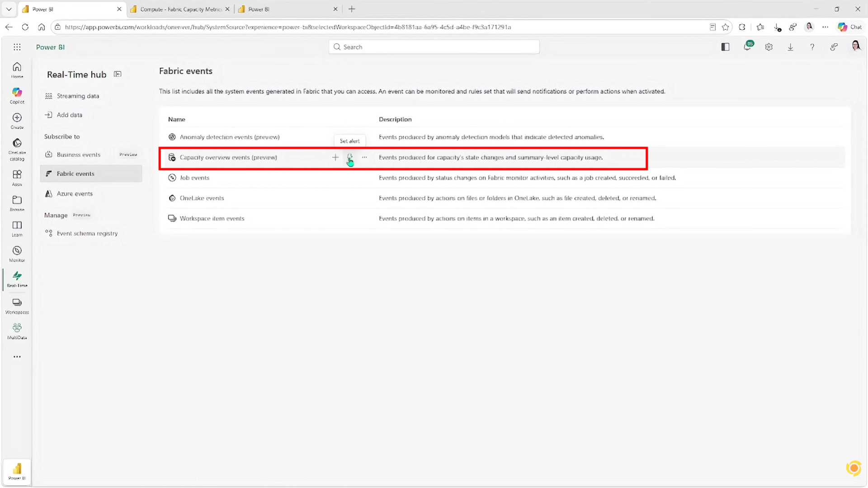
Task: Add this page to favorites star
Action: tap(726, 27)
